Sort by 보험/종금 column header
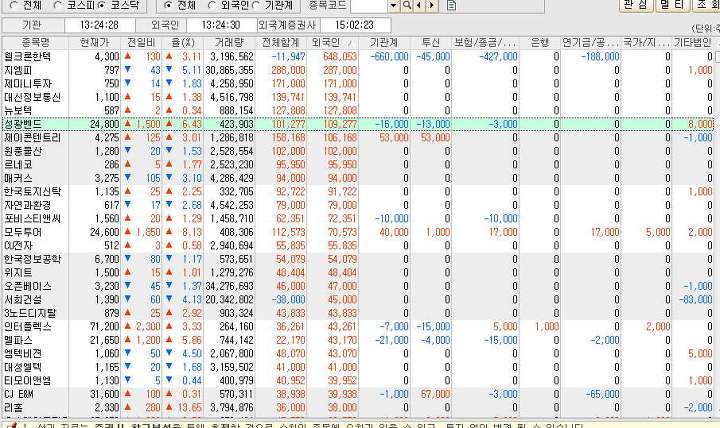 [485, 43]
